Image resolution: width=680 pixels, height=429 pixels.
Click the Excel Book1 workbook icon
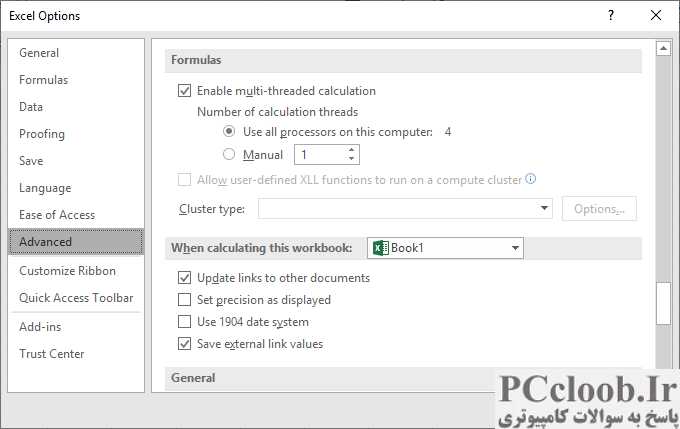click(381, 248)
